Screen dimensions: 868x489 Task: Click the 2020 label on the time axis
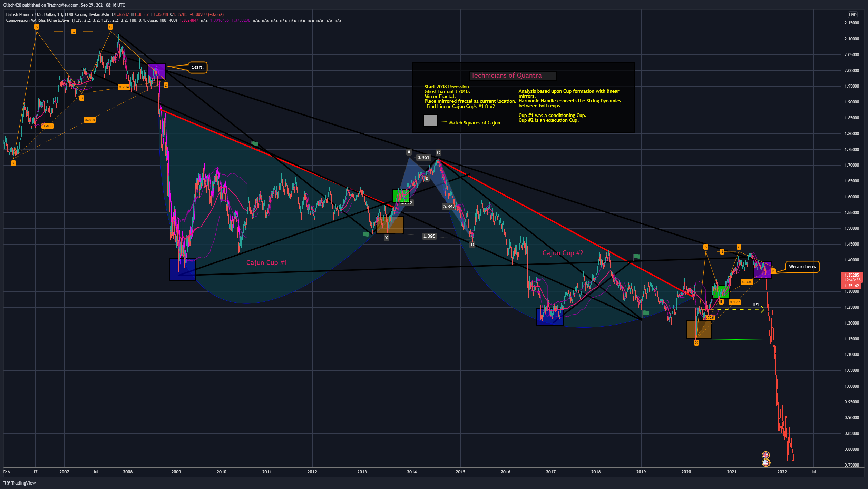point(686,472)
